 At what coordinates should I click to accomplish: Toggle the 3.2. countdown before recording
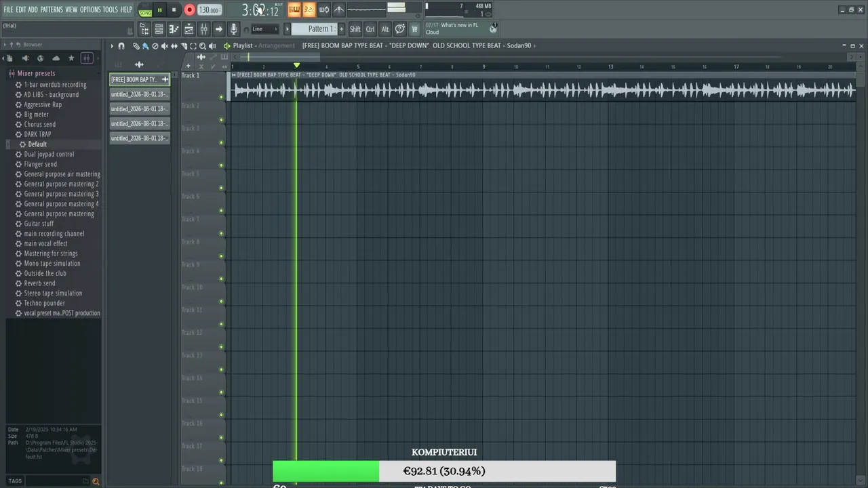[309, 9]
